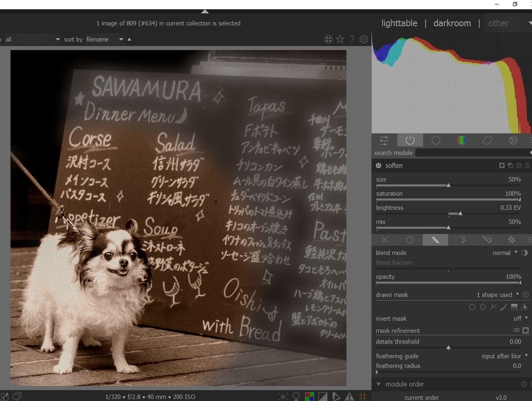
Task: Click soften module mask indicator icon
Action: pos(502,165)
